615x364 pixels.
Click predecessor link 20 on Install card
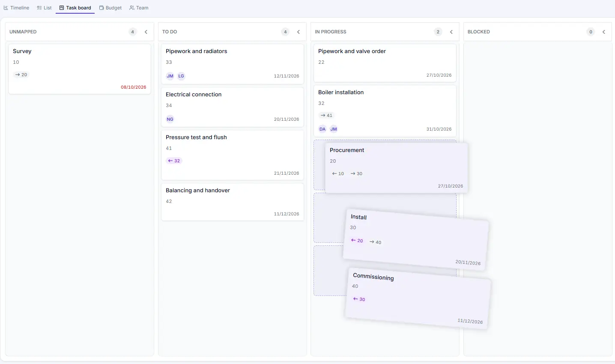pyautogui.click(x=357, y=241)
